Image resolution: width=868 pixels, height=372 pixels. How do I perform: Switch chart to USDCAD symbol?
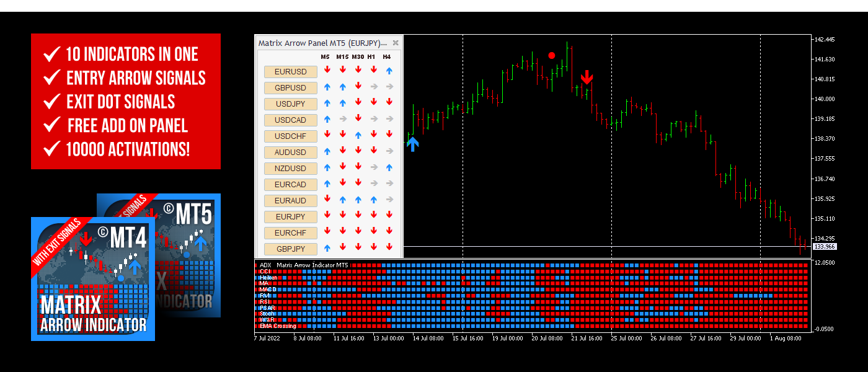tap(291, 120)
